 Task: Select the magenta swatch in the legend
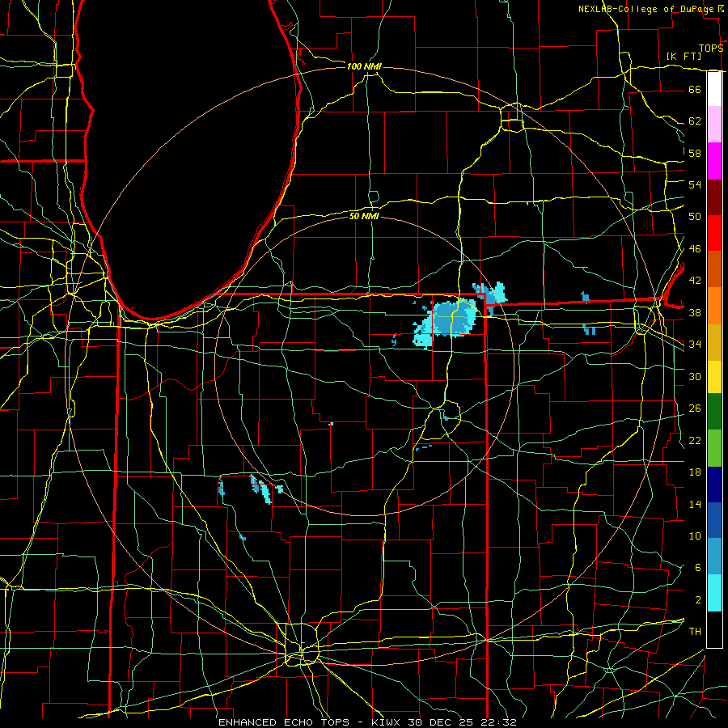pyautogui.click(x=714, y=161)
